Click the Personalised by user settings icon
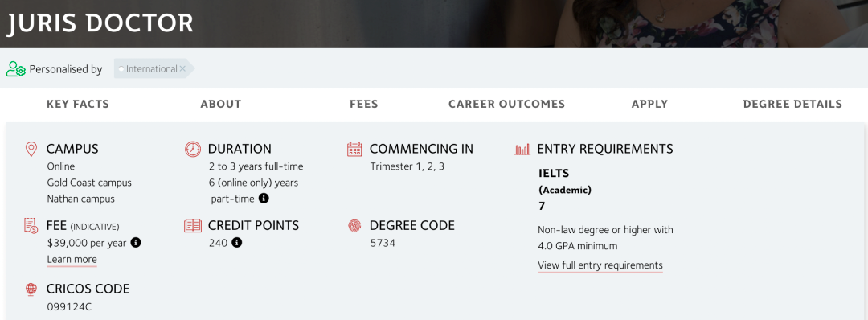868x320 pixels. tap(15, 69)
